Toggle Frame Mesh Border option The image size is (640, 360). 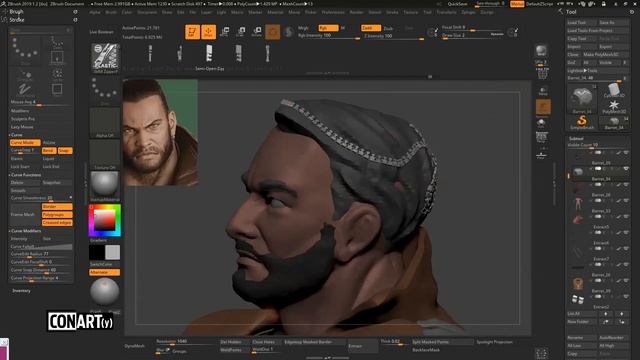tap(57, 207)
